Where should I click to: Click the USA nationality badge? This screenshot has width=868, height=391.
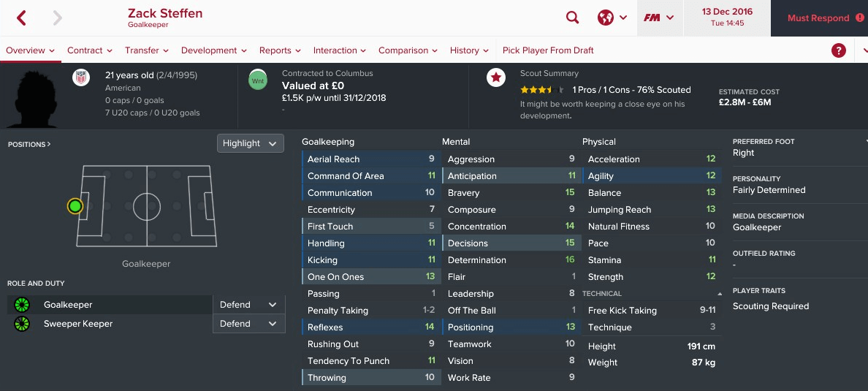[x=81, y=77]
